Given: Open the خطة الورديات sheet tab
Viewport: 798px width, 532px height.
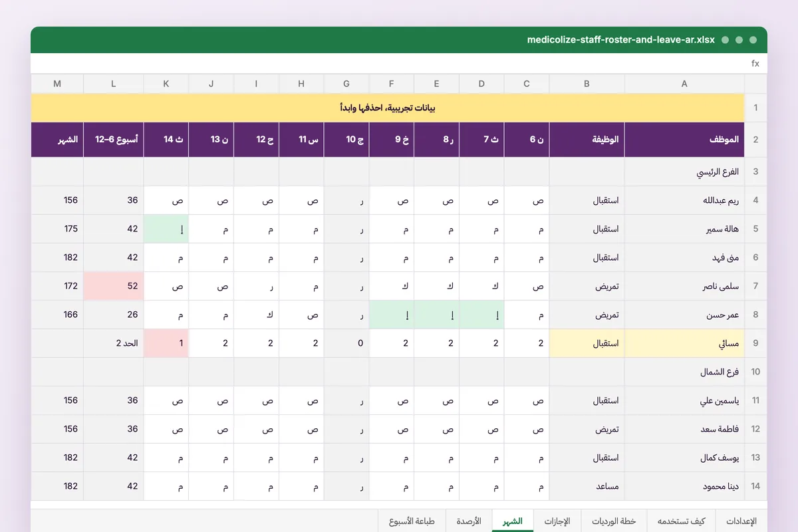Looking at the screenshot, I should (x=613, y=521).
